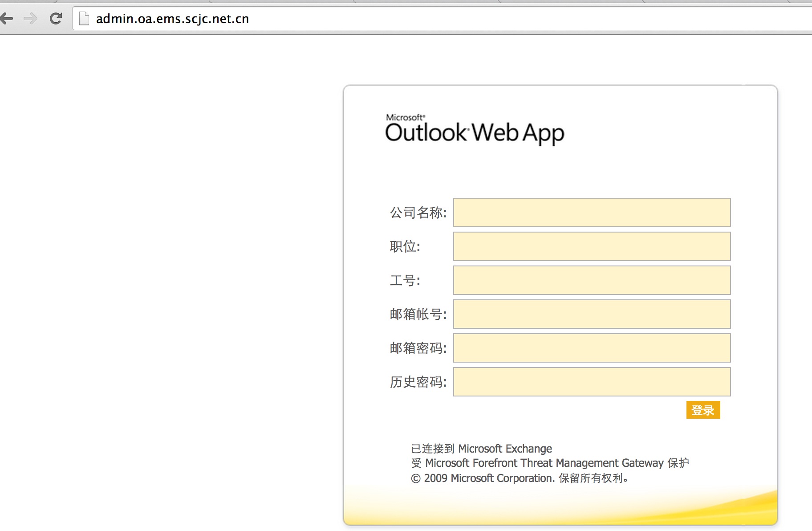This screenshot has width=812, height=531.
Task: Click the 历史密码 label
Action: [418, 382]
